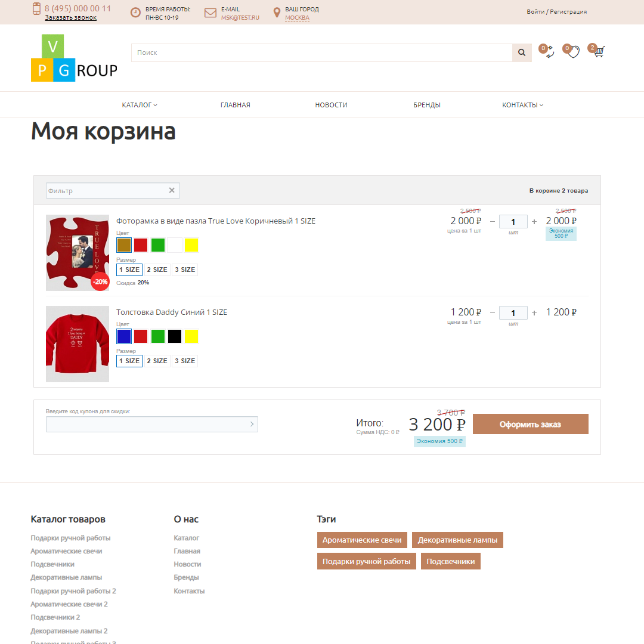
Task: Choose 2 SIZE for Daddy sweatshirt
Action: tap(157, 361)
